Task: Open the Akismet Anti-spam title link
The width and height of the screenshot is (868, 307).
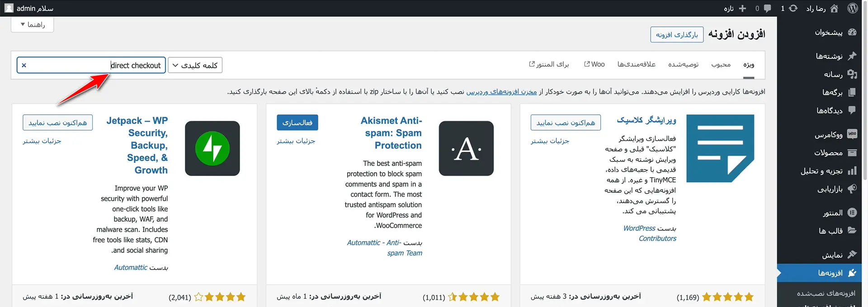Action: click(x=391, y=133)
